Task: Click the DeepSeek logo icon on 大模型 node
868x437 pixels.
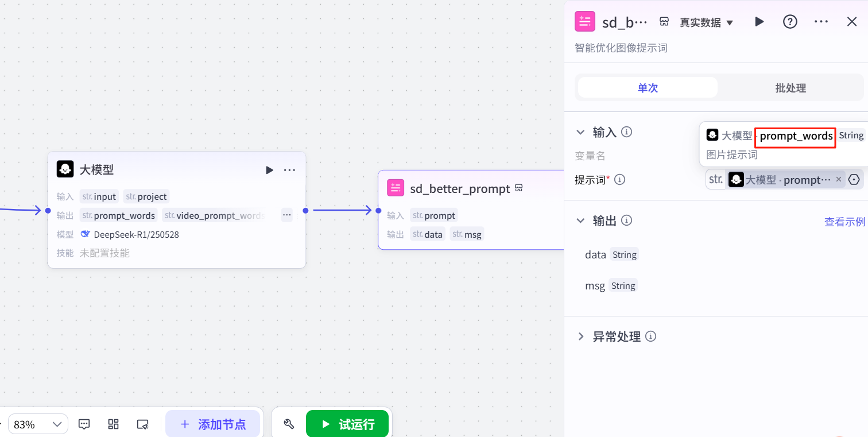Action: click(86, 234)
